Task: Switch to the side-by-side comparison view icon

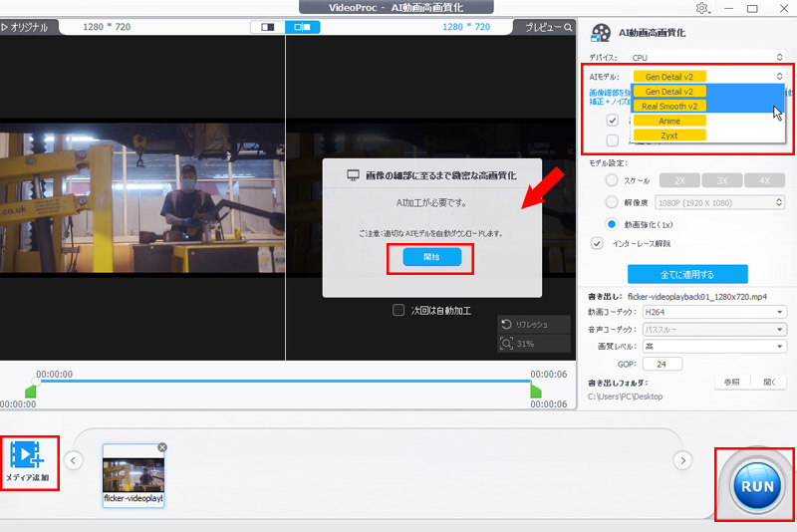Action: click(302, 27)
